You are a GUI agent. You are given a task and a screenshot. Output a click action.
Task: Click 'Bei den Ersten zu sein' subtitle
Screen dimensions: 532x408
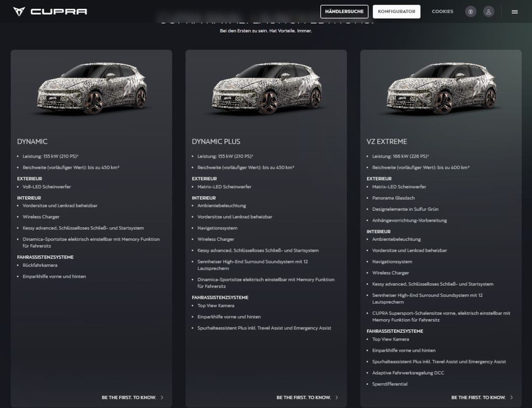pyautogui.click(x=265, y=31)
